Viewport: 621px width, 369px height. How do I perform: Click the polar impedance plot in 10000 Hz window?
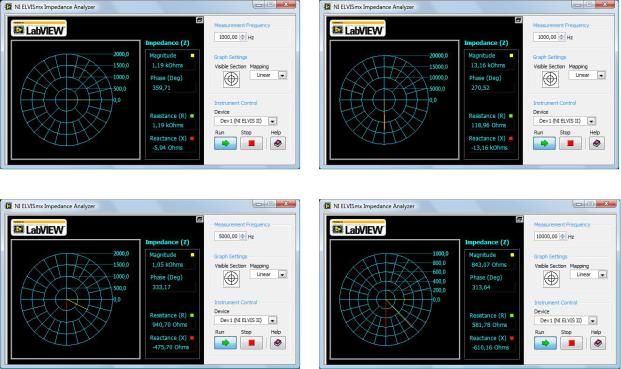395,299
